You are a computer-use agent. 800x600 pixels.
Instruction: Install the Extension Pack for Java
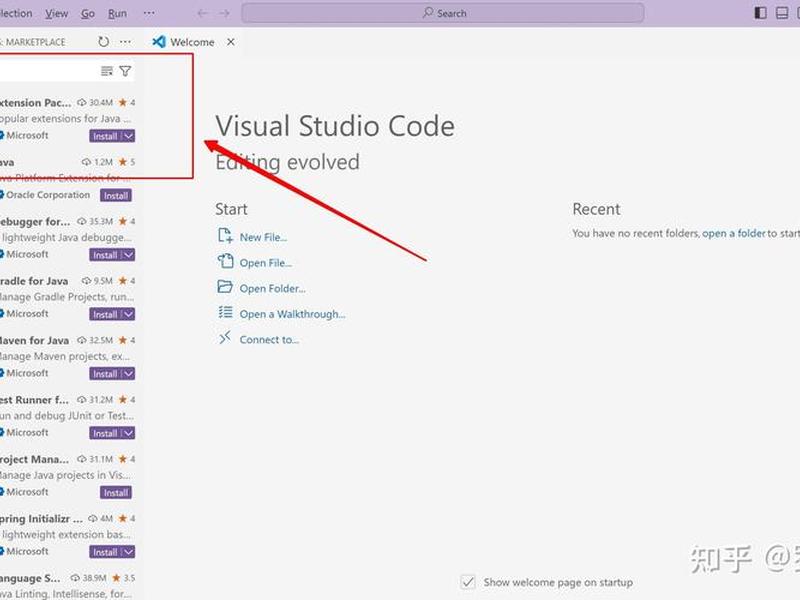[105, 136]
